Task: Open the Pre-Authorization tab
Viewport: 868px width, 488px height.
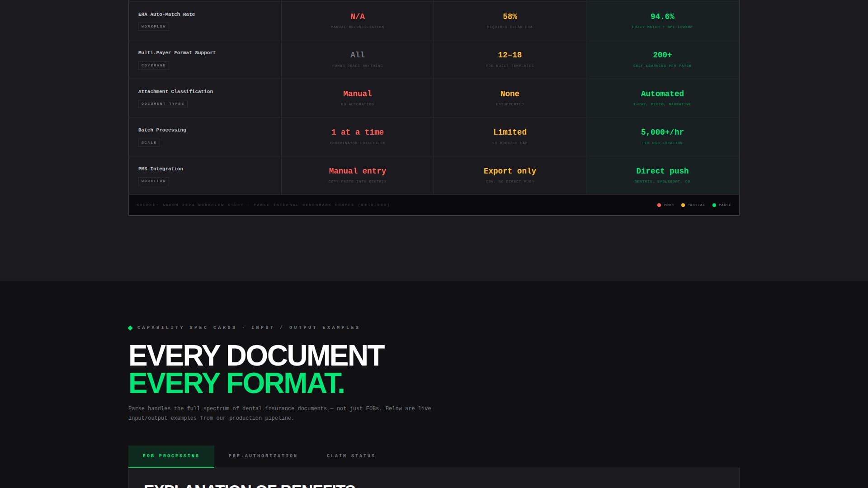Action: click(x=263, y=456)
